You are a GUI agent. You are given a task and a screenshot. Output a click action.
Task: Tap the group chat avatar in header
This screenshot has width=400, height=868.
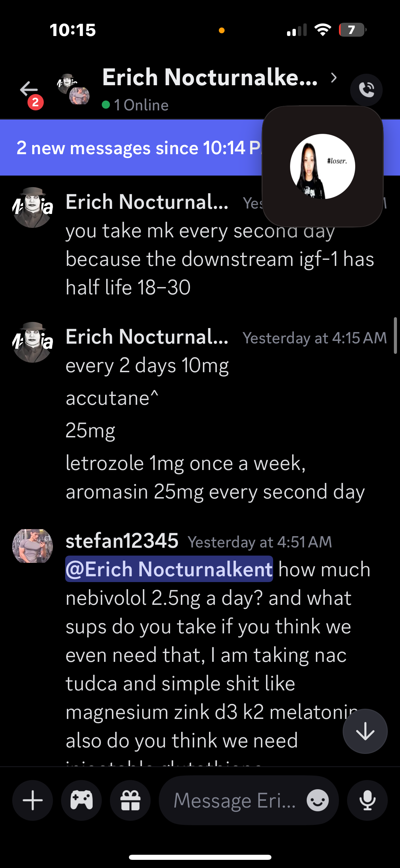[73, 89]
